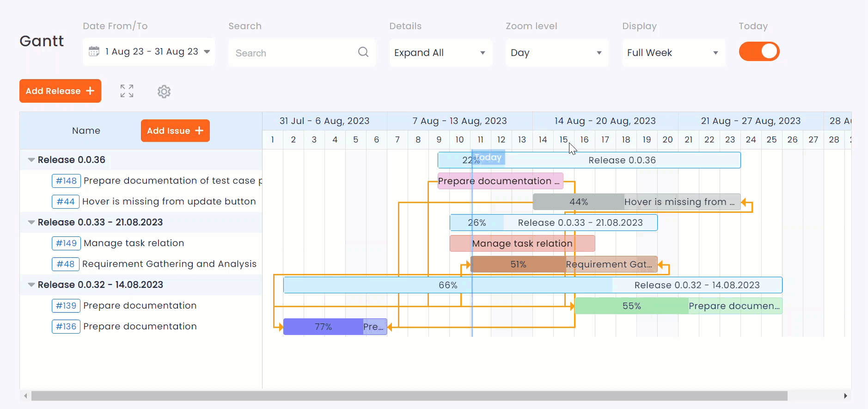Open issue #148 tag
Screen dimensions: 868x409
[66, 181]
